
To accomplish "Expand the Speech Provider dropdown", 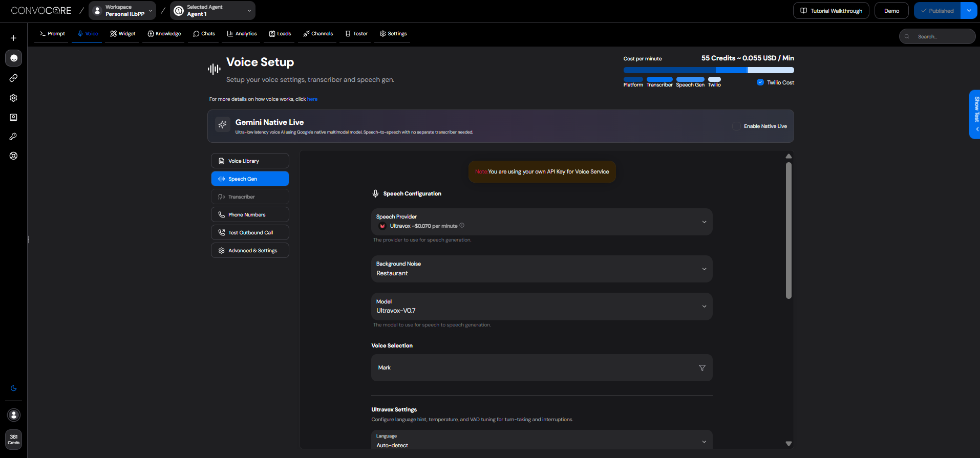I will (x=542, y=222).
